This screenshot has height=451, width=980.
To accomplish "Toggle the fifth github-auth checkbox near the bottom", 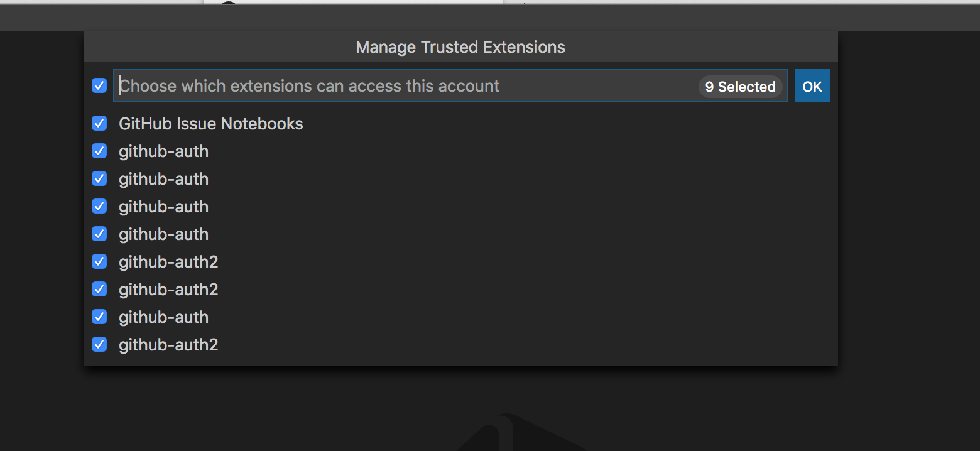I will coord(99,317).
